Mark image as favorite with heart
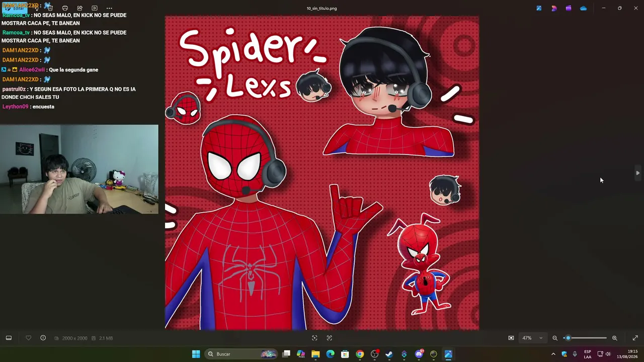644x362 pixels. 28,338
